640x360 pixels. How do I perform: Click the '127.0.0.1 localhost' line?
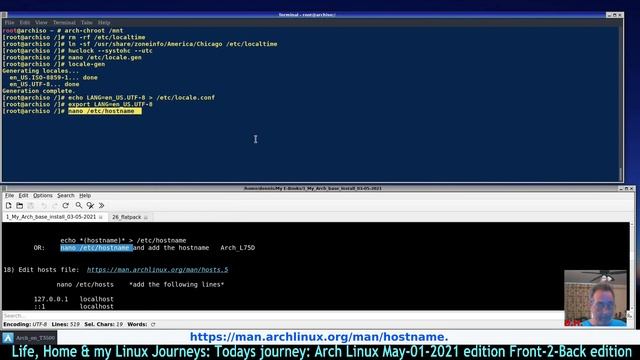(x=73, y=299)
